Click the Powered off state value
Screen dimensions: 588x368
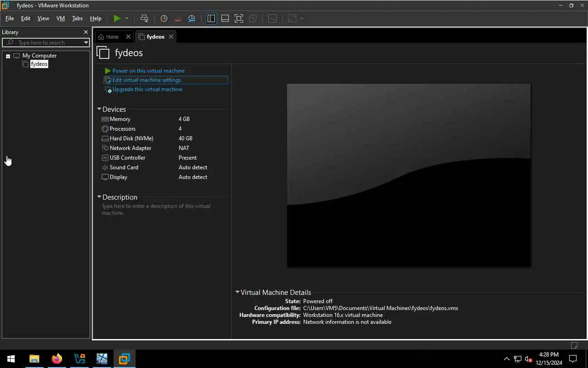(x=318, y=301)
